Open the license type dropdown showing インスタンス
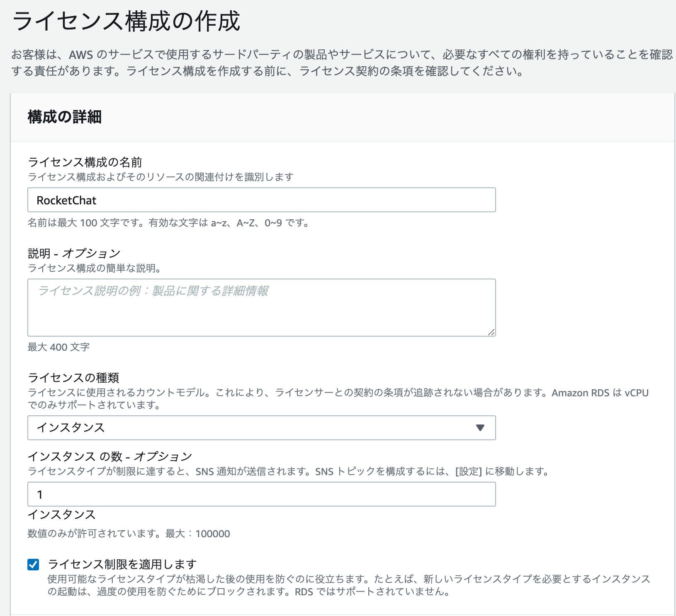This screenshot has height=616, width=676. click(261, 427)
